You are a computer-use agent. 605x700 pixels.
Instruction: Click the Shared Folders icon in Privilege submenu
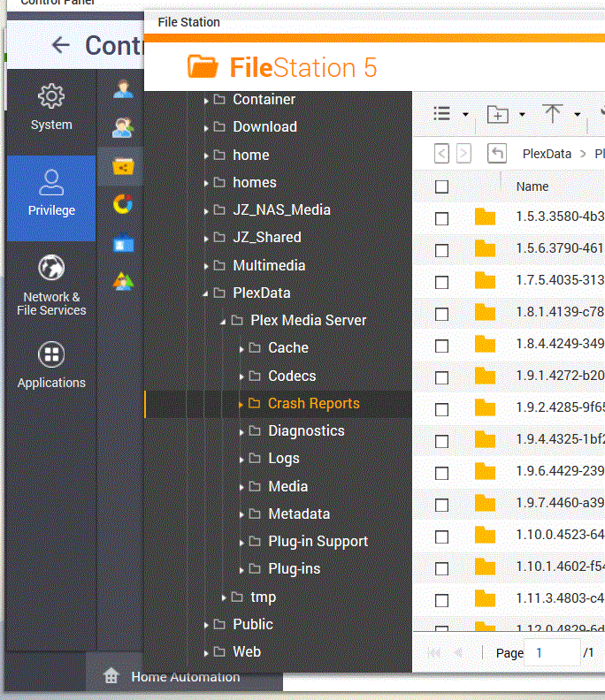point(123,166)
